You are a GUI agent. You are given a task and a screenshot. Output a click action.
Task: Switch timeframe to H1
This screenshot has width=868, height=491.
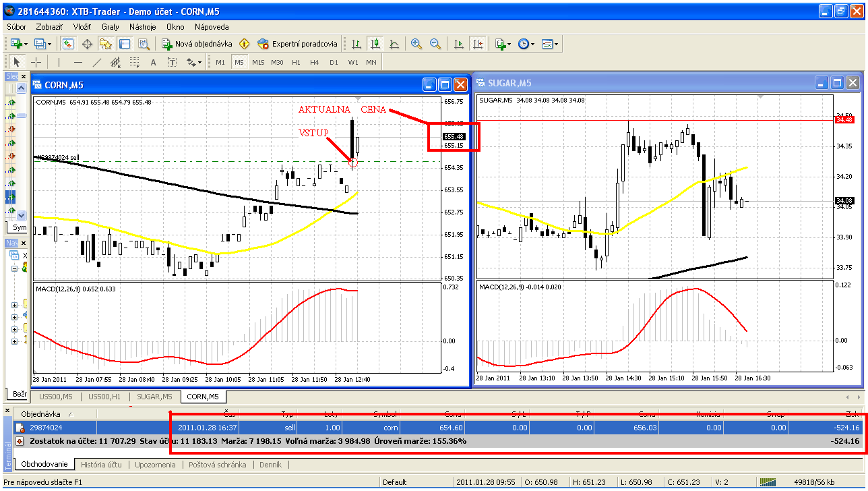click(296, 62)
